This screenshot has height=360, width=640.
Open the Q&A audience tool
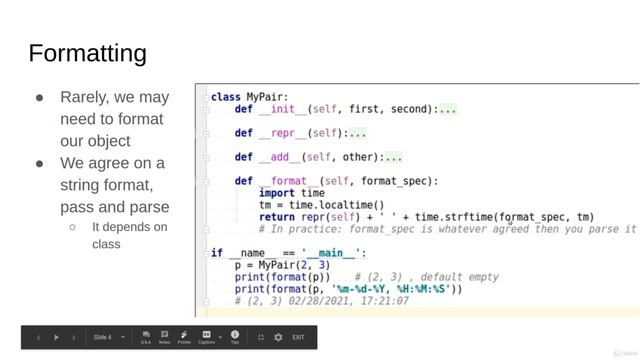[x=146, y=338]
